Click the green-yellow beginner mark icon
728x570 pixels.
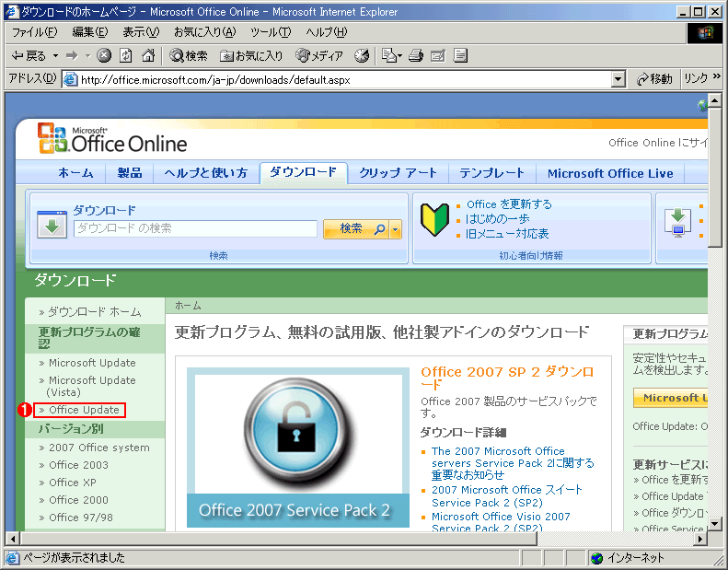[434, 219]
